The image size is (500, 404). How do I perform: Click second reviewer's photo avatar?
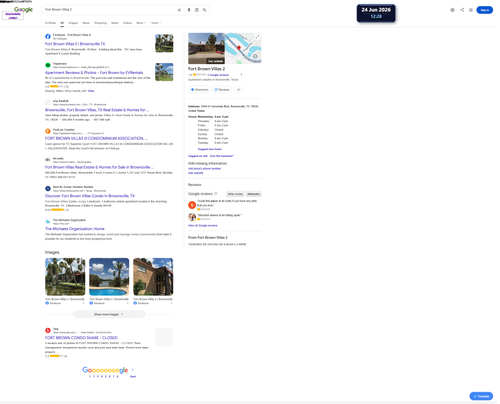(192, 217)
